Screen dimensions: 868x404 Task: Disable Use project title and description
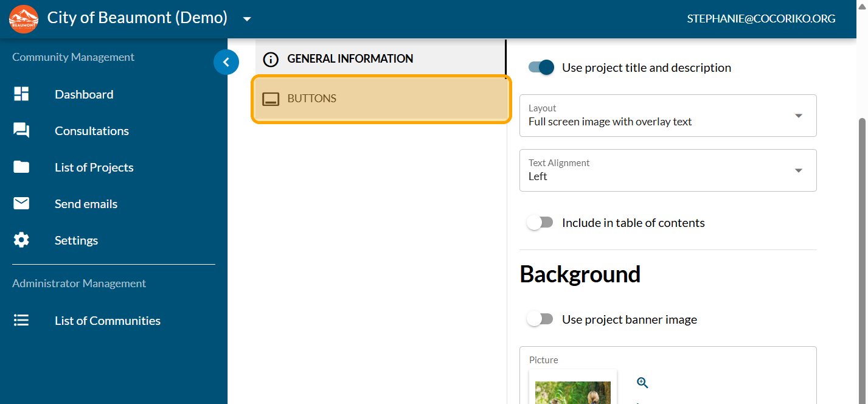(541, 68)
